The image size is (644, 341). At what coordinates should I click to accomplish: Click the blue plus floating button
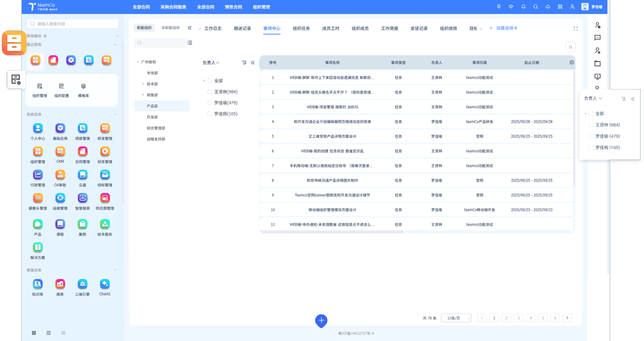coord(321,321)
